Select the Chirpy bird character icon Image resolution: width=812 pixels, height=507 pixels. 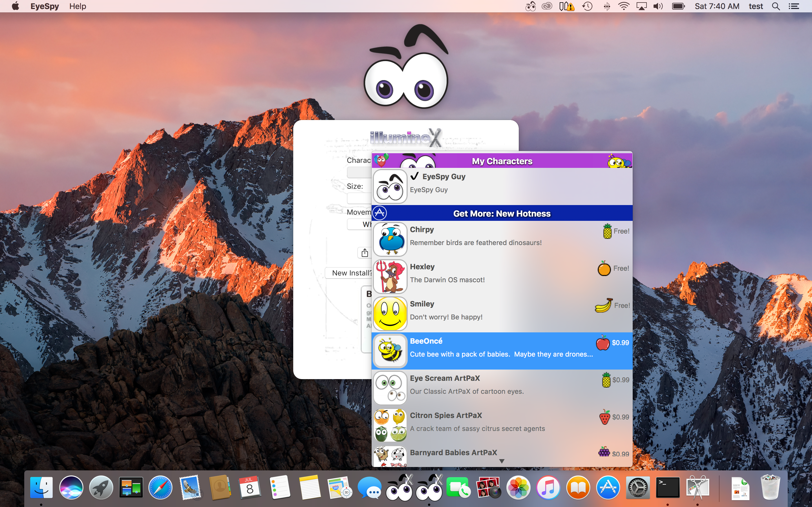pyautogui.click(x=390, y=239)
